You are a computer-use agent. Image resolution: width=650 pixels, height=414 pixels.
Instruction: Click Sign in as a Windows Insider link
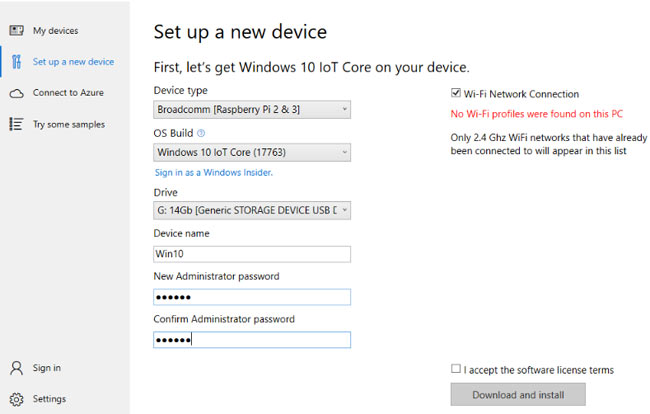(x=214, y=172)
